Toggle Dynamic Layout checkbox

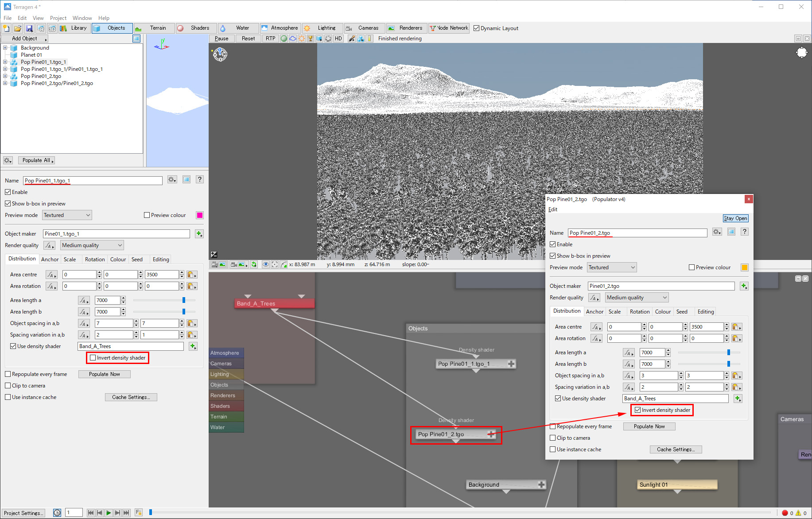(477, 28)
